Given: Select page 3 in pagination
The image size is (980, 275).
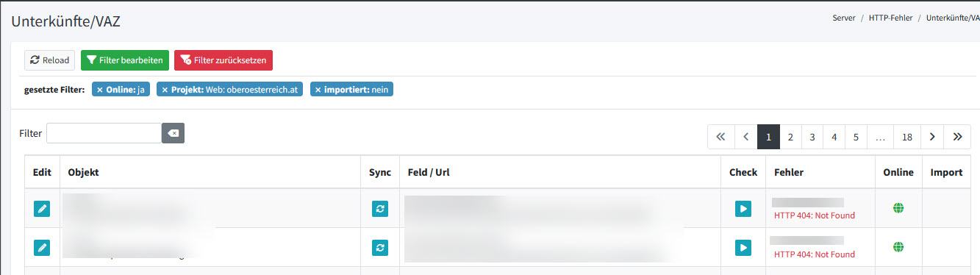Looking at the screenshot, I should point(812,137).
